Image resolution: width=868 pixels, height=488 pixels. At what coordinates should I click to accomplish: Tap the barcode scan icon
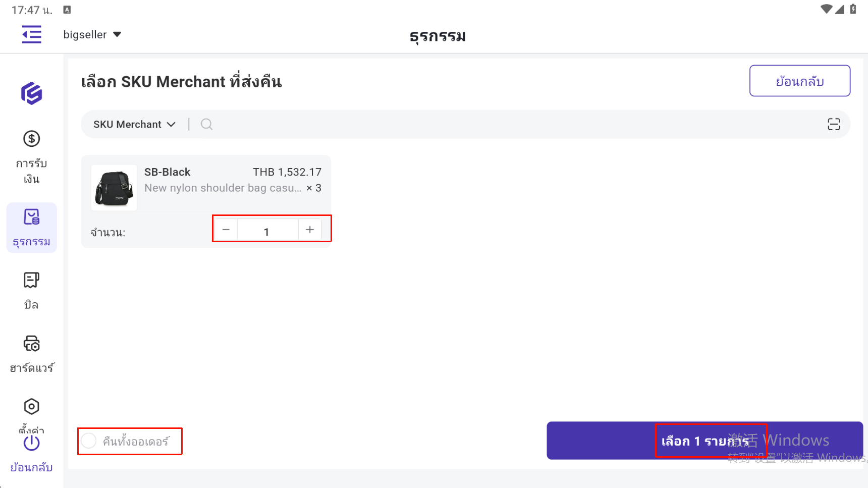pos(834,124)
